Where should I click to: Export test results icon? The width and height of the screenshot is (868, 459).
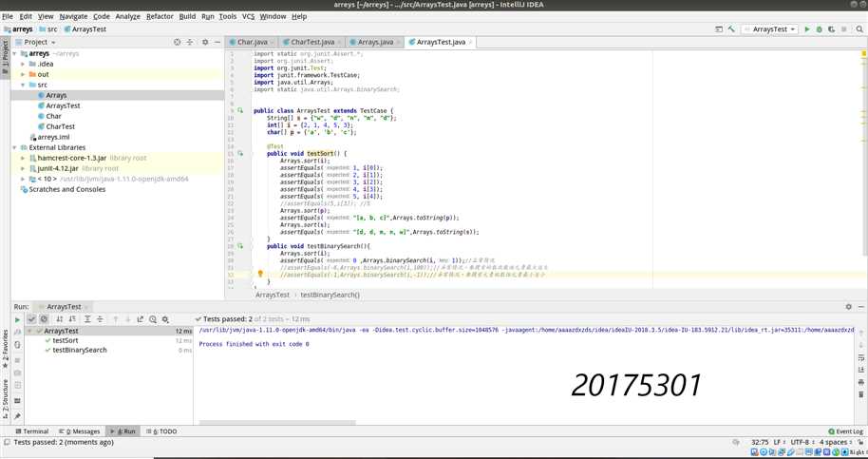(x=140, y=319)
